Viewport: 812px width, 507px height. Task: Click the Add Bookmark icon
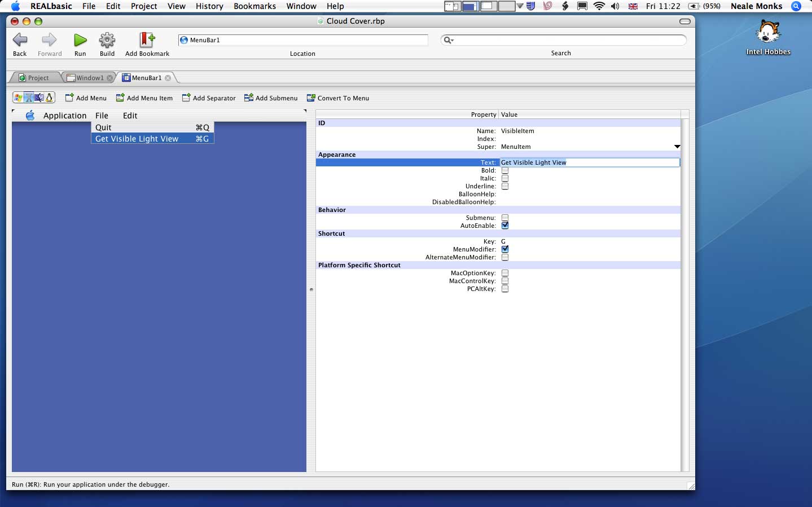click(x=147, y=40)
